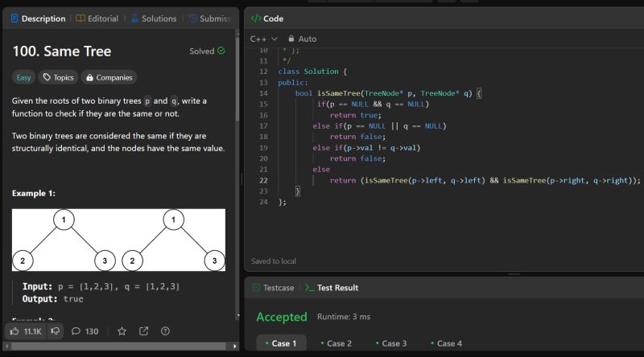Click the Test Result terminal icon
This screenshot has height=357, width=644.
click(x=309, y=288)
